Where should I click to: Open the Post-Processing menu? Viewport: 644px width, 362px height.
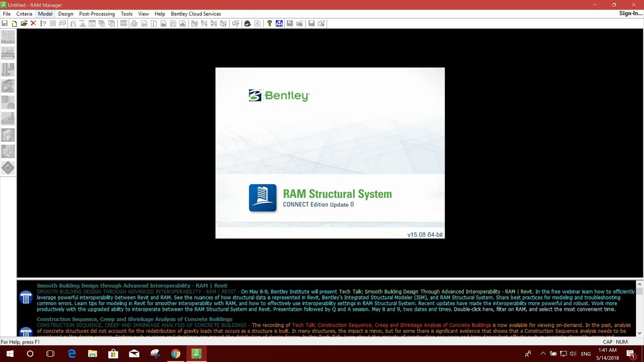[x=97, y=14]
